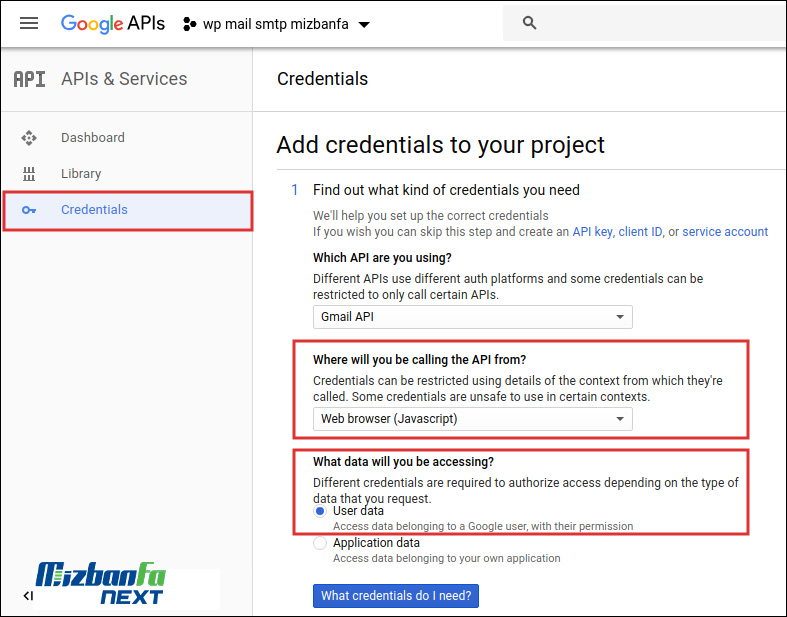
Task: Select the Application data radio button
Action: [320, 543]
